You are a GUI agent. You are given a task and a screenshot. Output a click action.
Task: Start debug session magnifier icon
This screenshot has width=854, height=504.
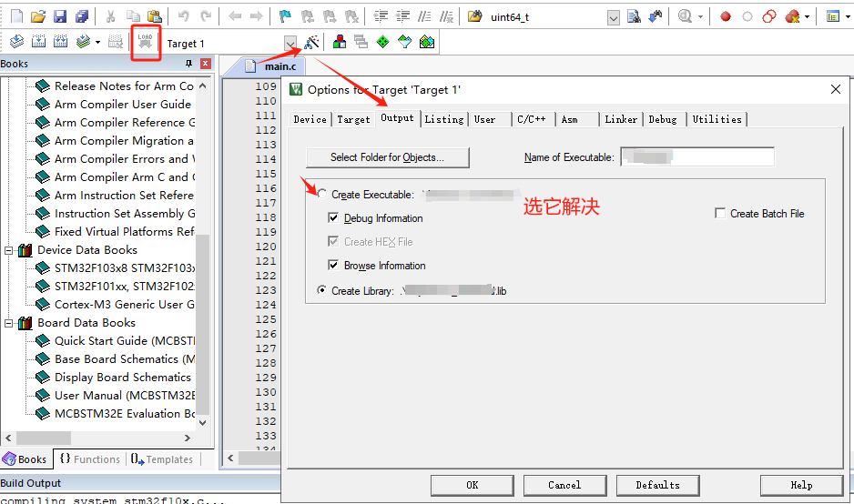point(685,17)
